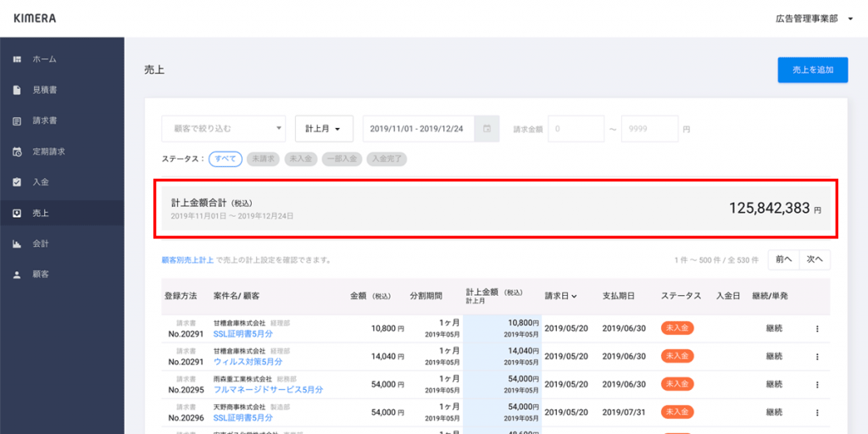The height and width of the screenshot is (434, 868).
Task: Click the 請求書 icon in sidebar
Action: 17,120
